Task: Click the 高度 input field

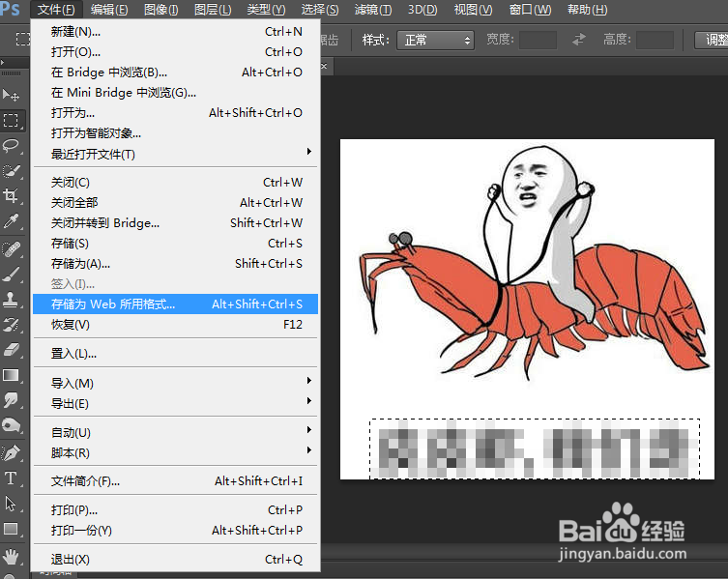Action: 655,40
